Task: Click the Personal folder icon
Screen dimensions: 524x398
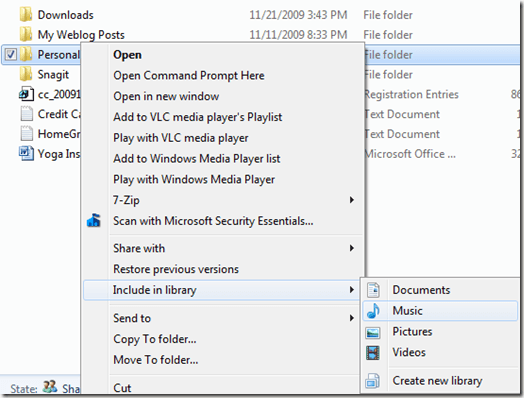Action: pyautogui.click(x=26, y=54)
